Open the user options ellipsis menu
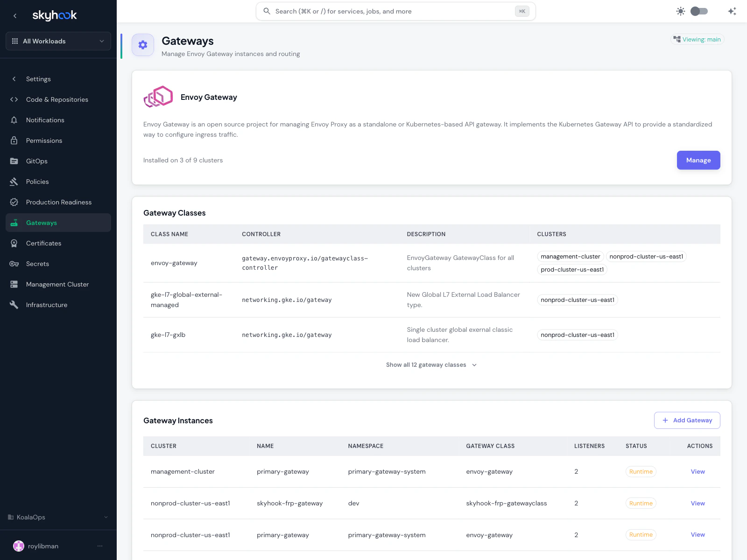The width and height of the screenshot is (747, 560). pyautogui.click(x=100, y=546)
